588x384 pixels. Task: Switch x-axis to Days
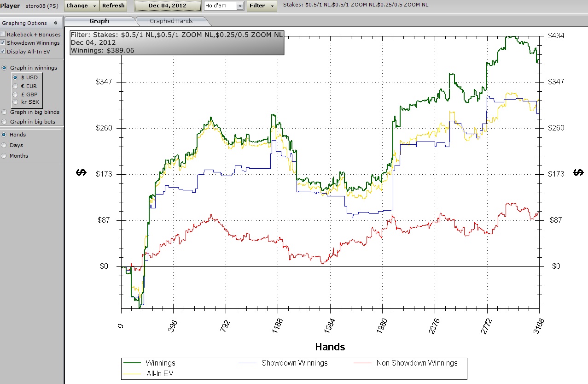(5, 145)
